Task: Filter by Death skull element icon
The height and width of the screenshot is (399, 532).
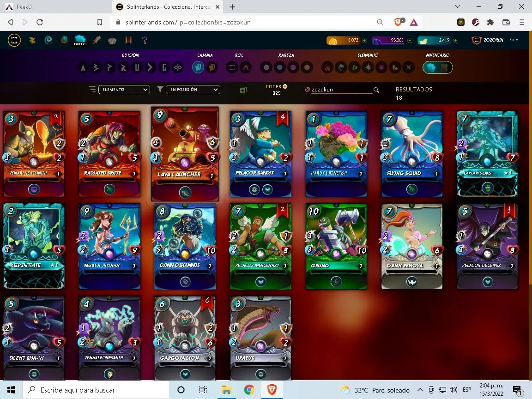Action: click(x=382, y=67)
